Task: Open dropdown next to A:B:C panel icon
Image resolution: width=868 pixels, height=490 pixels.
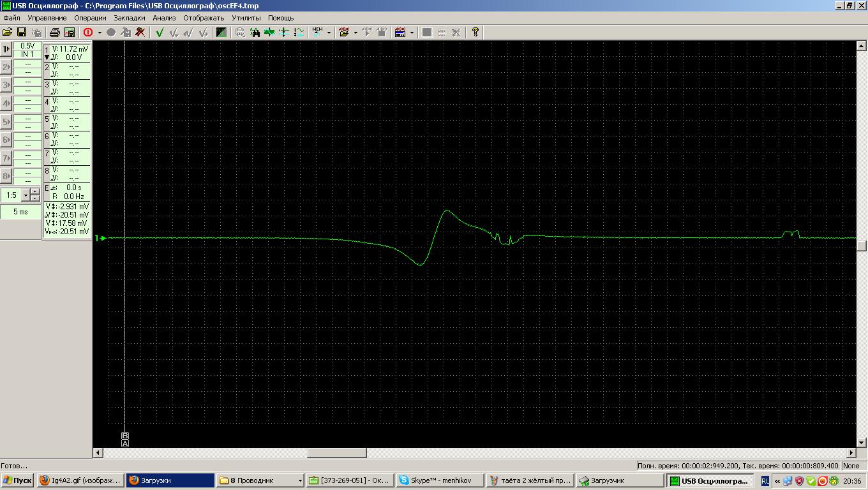Action: [412, 32]
